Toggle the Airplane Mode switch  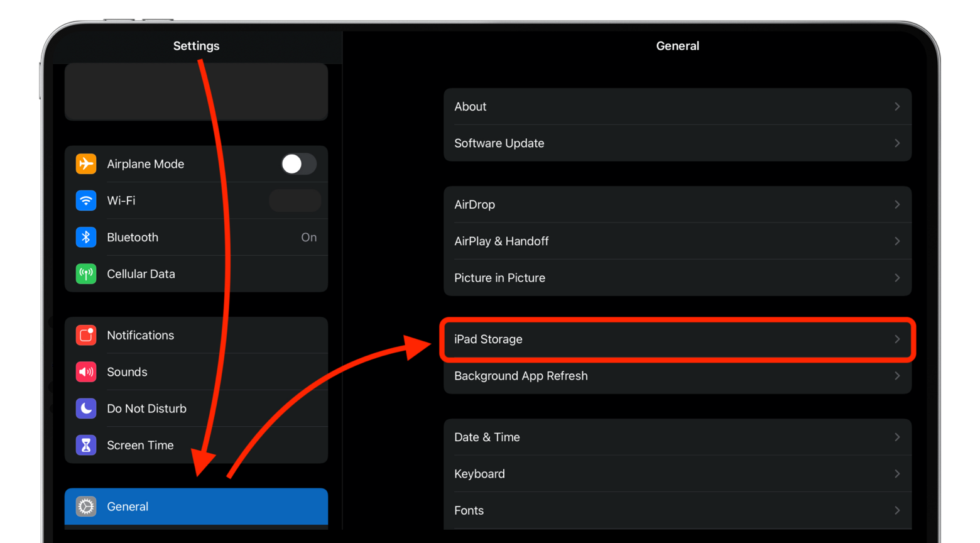coord(298,164)
